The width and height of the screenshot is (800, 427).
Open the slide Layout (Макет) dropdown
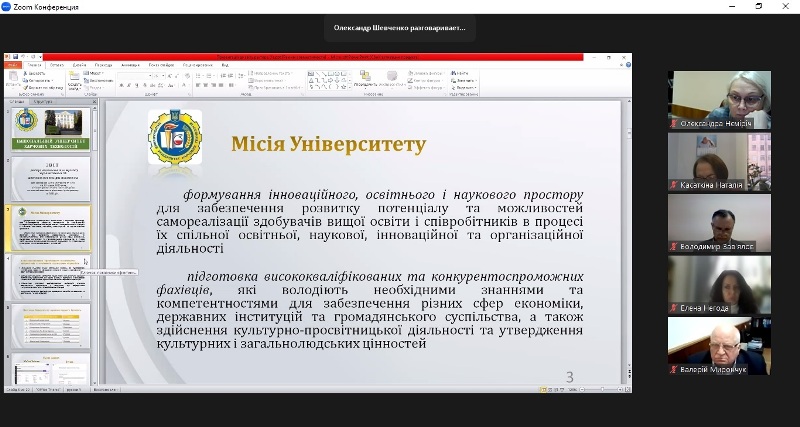[93, 73]
